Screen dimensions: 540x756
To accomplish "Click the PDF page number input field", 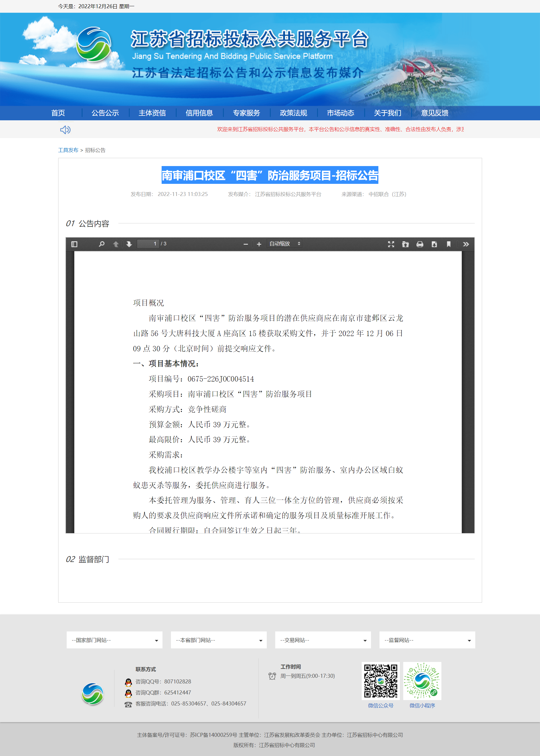I will point(148,244).
